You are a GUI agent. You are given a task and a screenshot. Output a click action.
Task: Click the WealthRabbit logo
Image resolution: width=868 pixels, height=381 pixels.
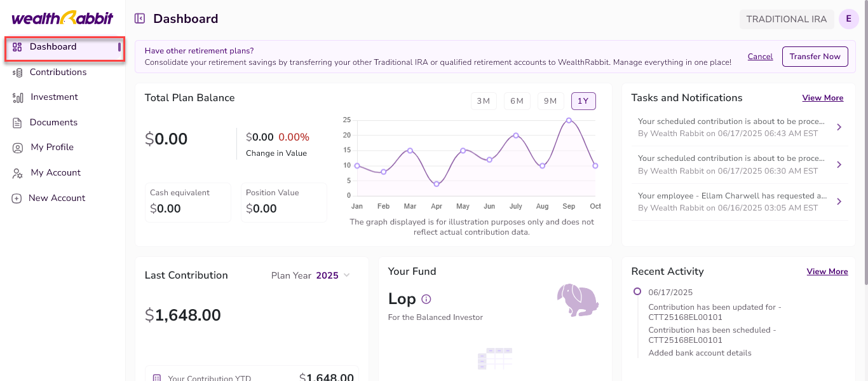click(x=62, y=18)
